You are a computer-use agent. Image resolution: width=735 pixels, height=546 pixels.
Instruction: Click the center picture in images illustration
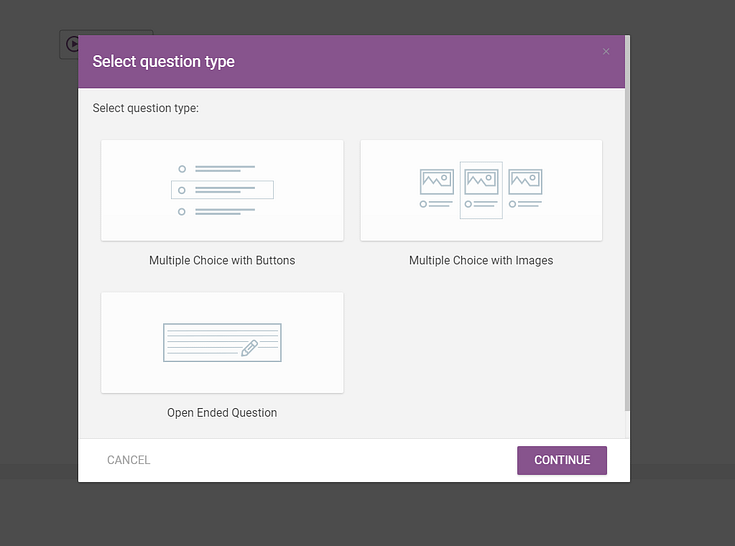pyautogui.click(x=481, y=181)
